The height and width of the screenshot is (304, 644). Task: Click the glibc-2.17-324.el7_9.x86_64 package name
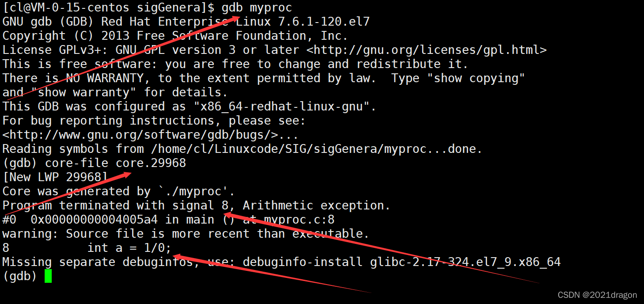pos(465,262)
